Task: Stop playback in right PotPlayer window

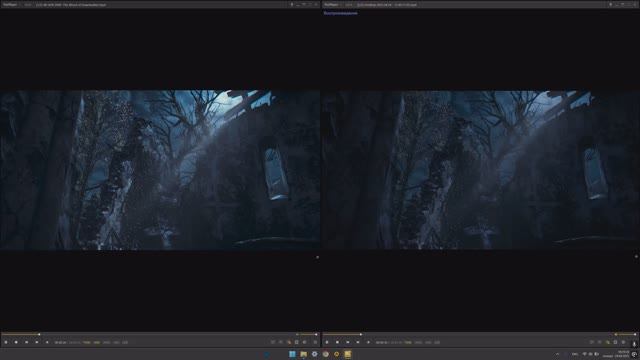Action: click(x=338, y=342)
